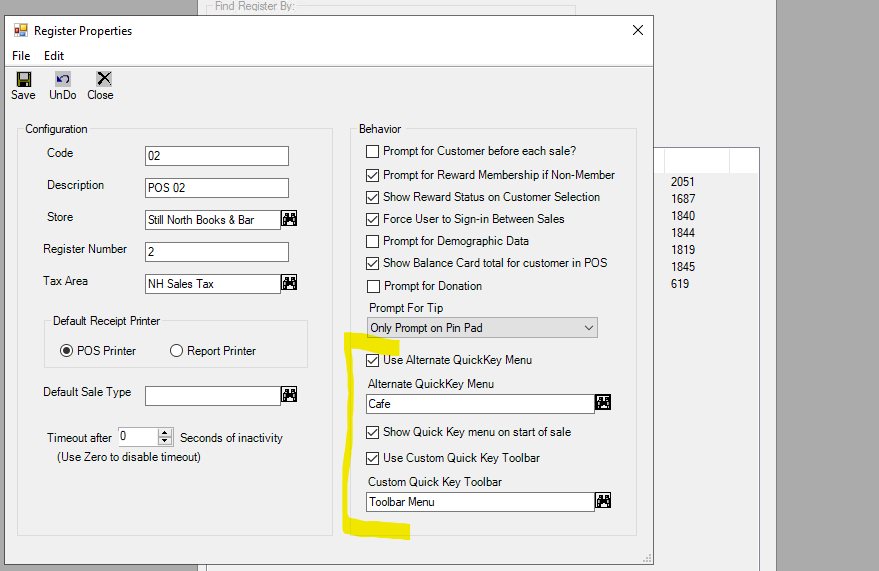Browse Custom Quick Key Toolbar lookup icon
Screen dimensions: 879x571
[603, 500]
